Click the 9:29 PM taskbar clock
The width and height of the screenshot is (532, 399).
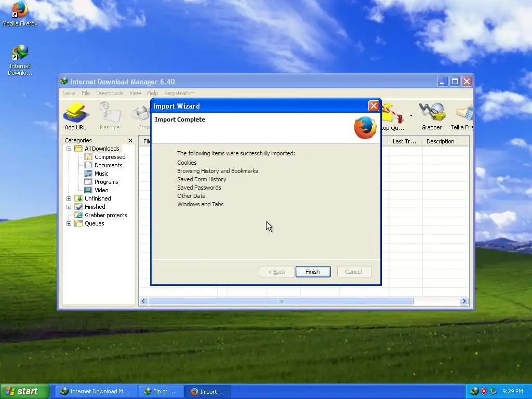coord(513,391)
